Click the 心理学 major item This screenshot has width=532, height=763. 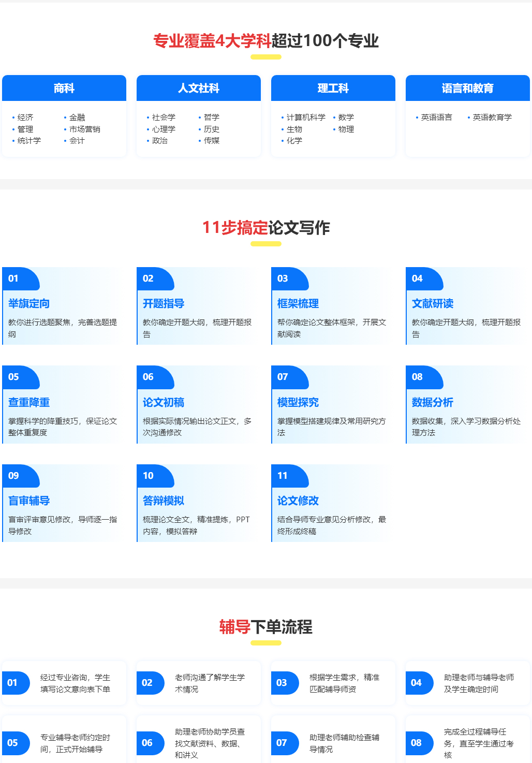(164, 129)
